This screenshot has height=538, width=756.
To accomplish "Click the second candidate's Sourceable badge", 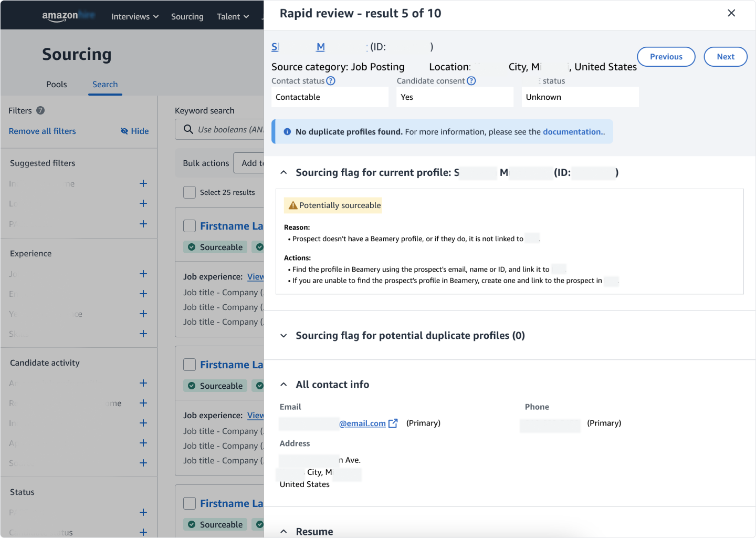I will click(x=215, y=386).
